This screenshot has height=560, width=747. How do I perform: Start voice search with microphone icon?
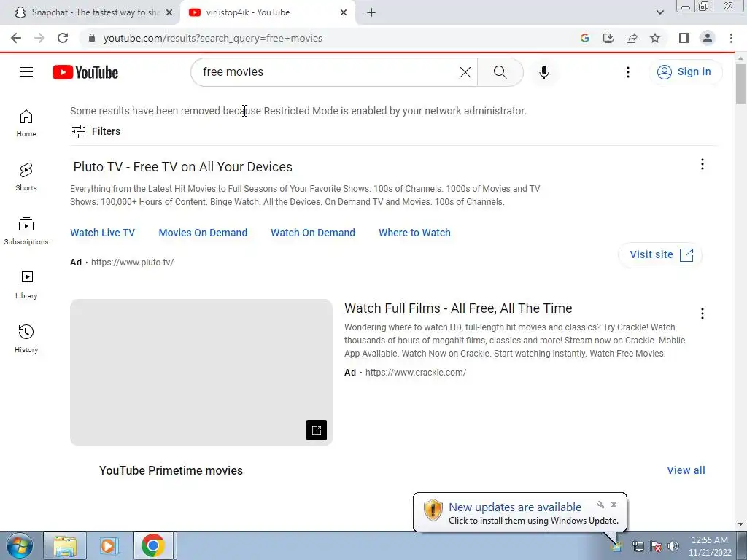(x=544, y=72)
